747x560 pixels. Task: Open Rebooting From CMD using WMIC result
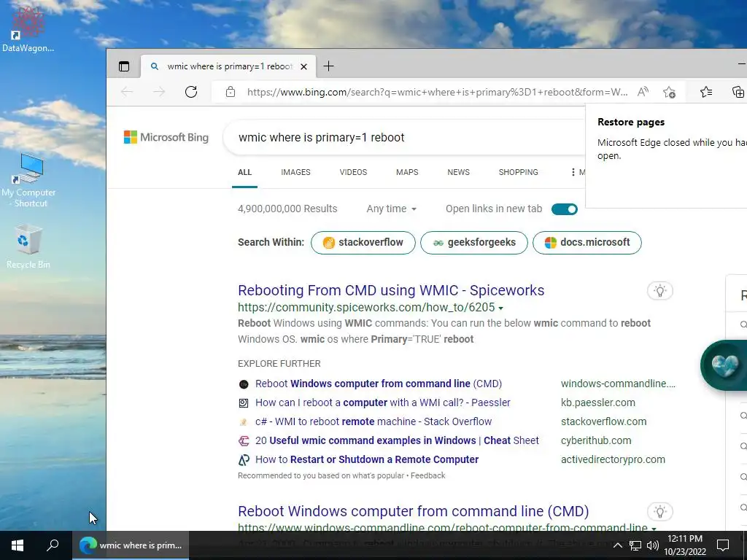tap(391, 290)
